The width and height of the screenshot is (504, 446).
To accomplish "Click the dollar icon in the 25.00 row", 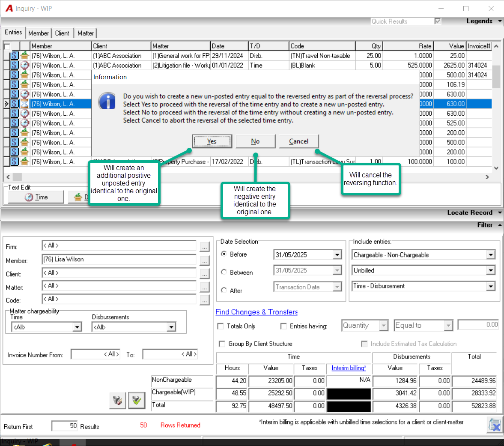I will [14, 56].
